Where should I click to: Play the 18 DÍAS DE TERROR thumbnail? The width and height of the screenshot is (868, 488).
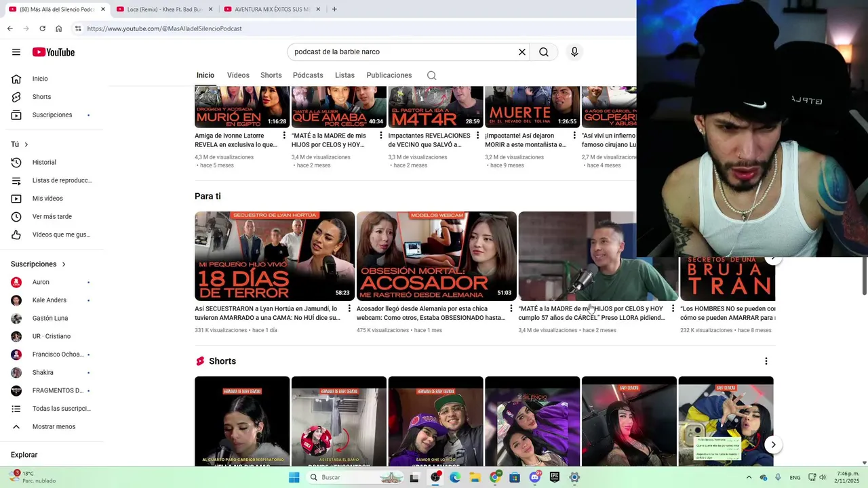pyautogui.click(x=275, y=256)
